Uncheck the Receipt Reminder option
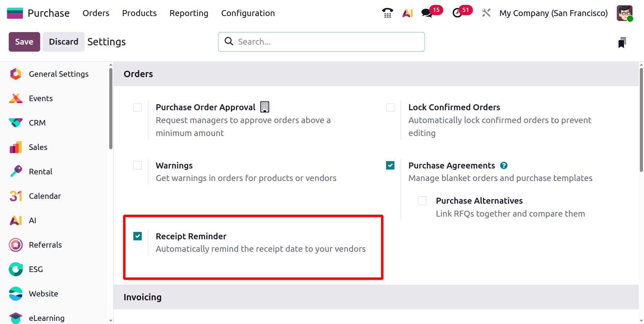The height and width of the screenshot is (324, 644). 137,236
